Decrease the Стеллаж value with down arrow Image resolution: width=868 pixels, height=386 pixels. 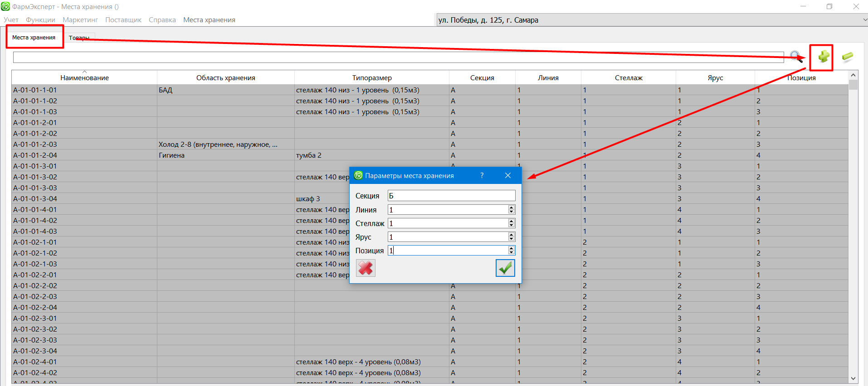(x=512, y=225)
